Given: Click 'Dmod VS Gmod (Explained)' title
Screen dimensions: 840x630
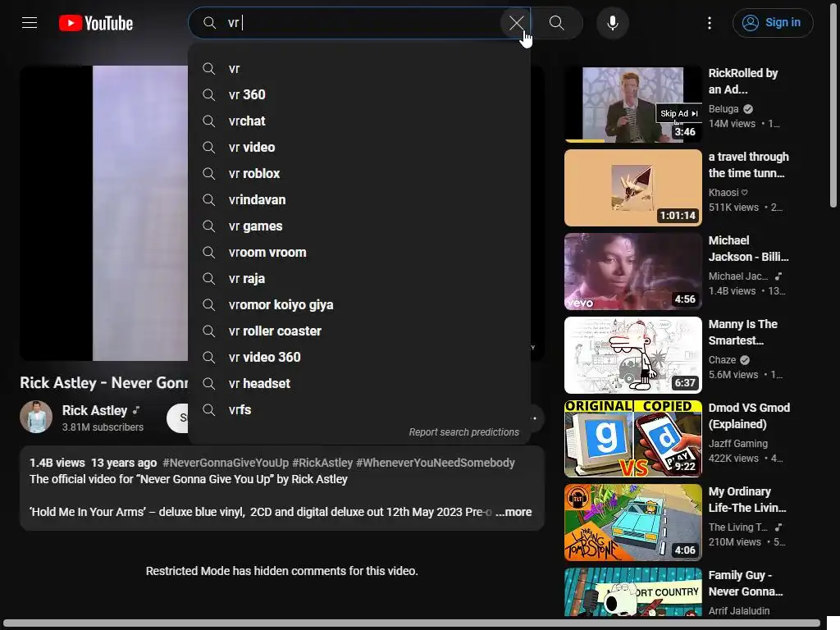Looking at the screenshot, I should [x=749, y=416].
